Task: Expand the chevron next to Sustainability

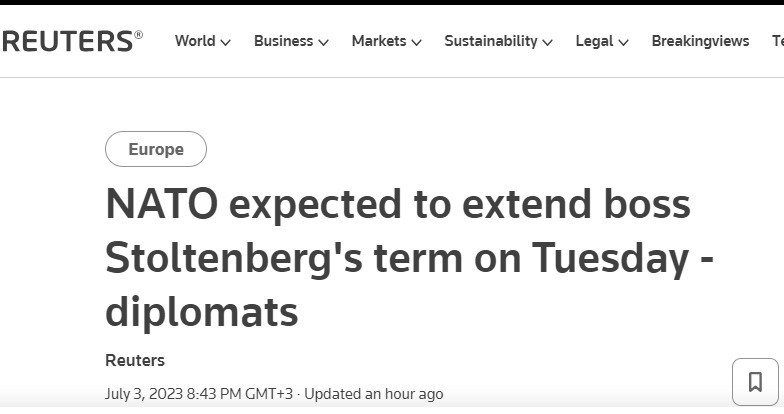Action: pos(547,42)
